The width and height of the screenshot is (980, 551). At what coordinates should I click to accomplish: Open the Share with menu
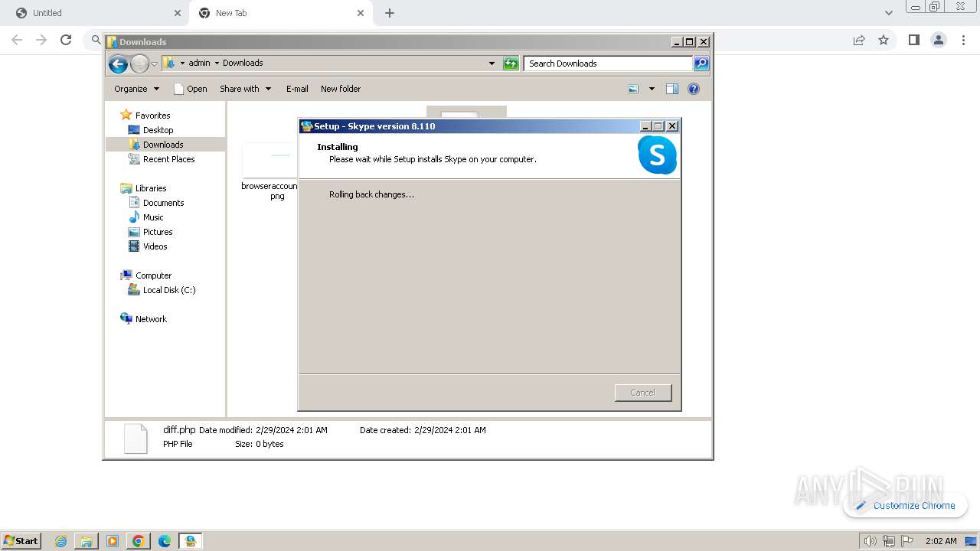[x=246, y=89]
